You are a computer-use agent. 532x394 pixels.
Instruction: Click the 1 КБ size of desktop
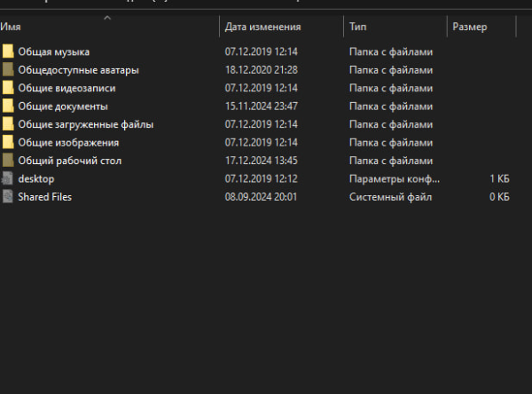pos(499,178)
